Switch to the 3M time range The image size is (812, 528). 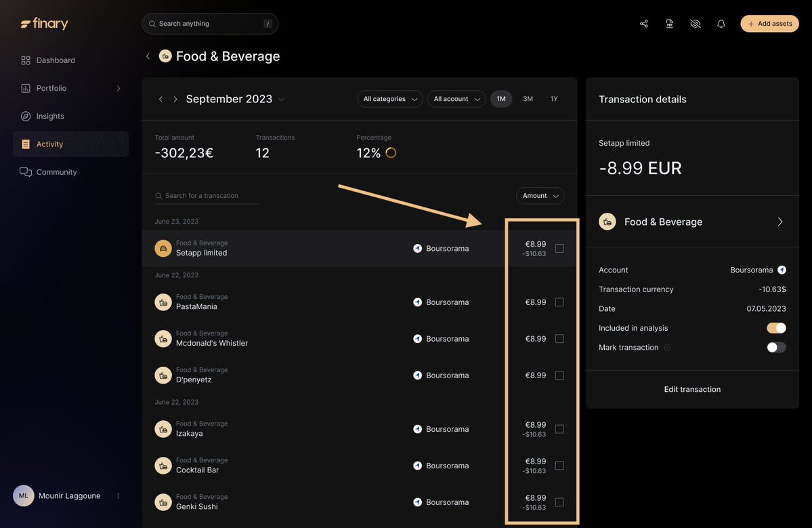[528, 99]
